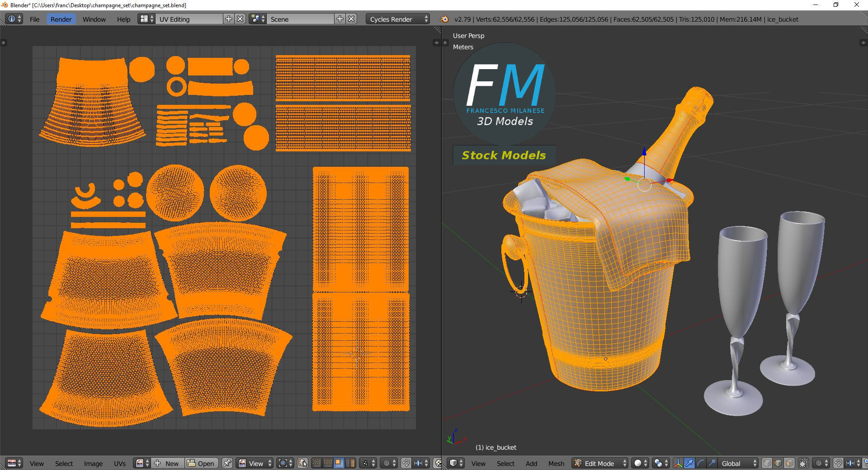Click the (1) ice_bucket object label
The height and width of the screenshot is (470, 868).
pos(495,447)
